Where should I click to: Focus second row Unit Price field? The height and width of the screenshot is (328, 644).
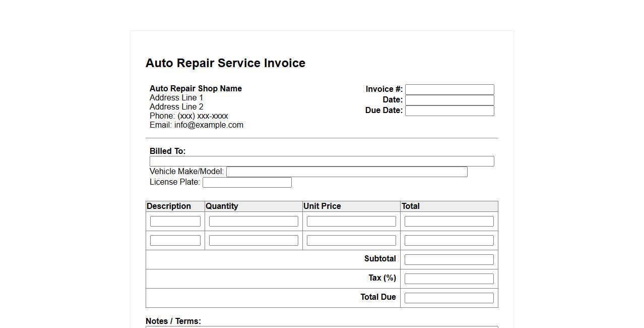[x=351, y=240]
